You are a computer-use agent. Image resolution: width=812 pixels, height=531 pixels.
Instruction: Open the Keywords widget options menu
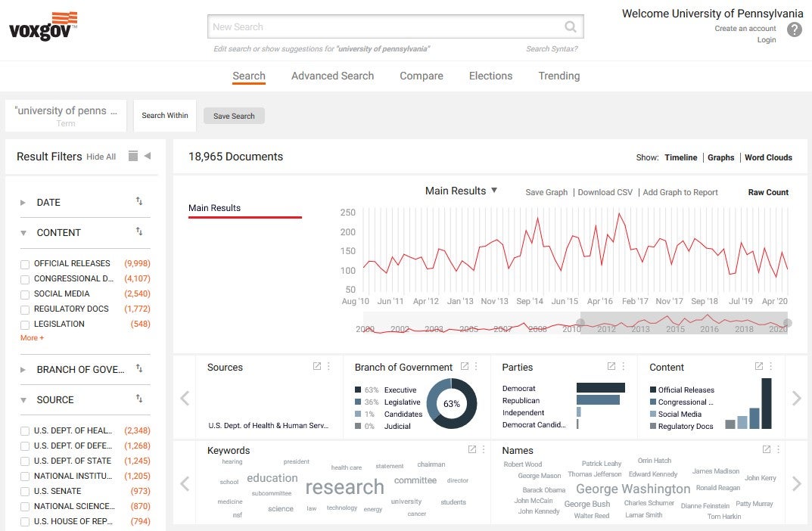tap(484, 450)
